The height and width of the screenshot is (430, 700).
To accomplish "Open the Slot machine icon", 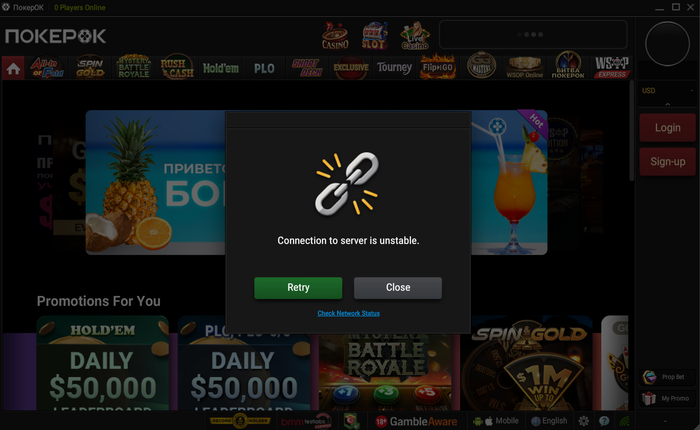I will pyautogui.click(x=374, y=36).
